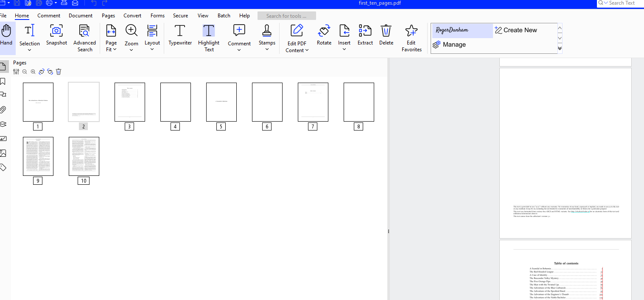Zoom in the page thumbnails

coord(33,72)
